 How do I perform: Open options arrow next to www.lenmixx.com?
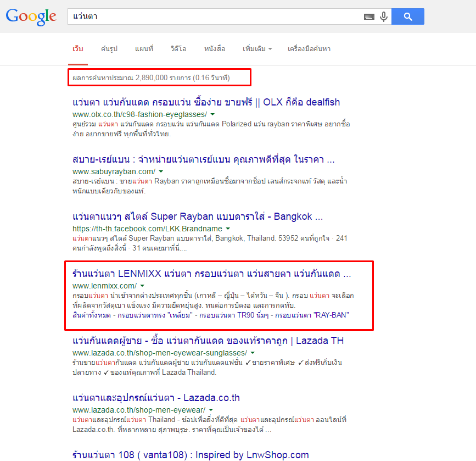142,286
